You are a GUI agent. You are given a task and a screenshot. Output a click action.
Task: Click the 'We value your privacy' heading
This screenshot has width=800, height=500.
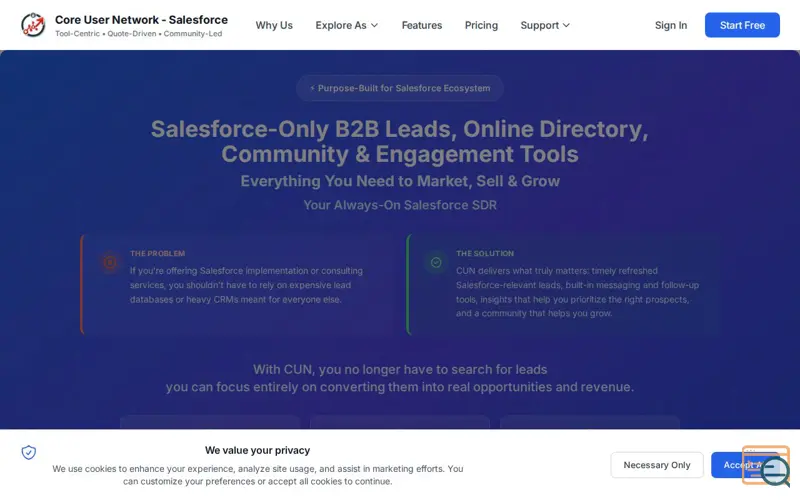point(257,451)
